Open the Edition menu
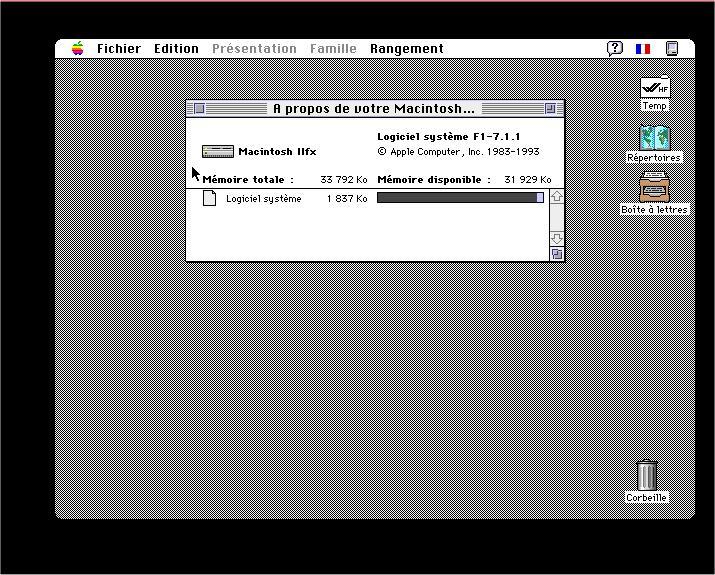 (x=176, y=49)
